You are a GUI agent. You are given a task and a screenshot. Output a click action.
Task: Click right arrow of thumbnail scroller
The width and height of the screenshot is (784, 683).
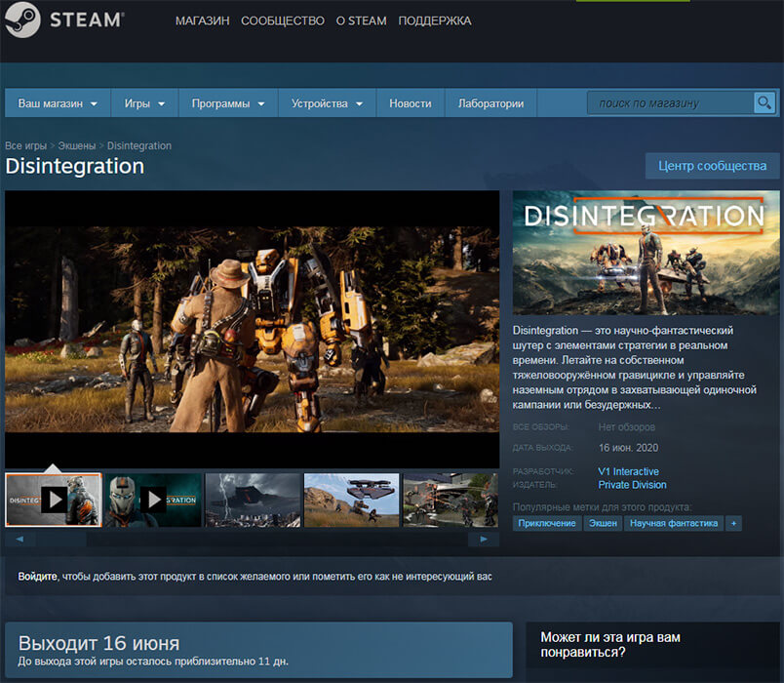tap(484, 539)
